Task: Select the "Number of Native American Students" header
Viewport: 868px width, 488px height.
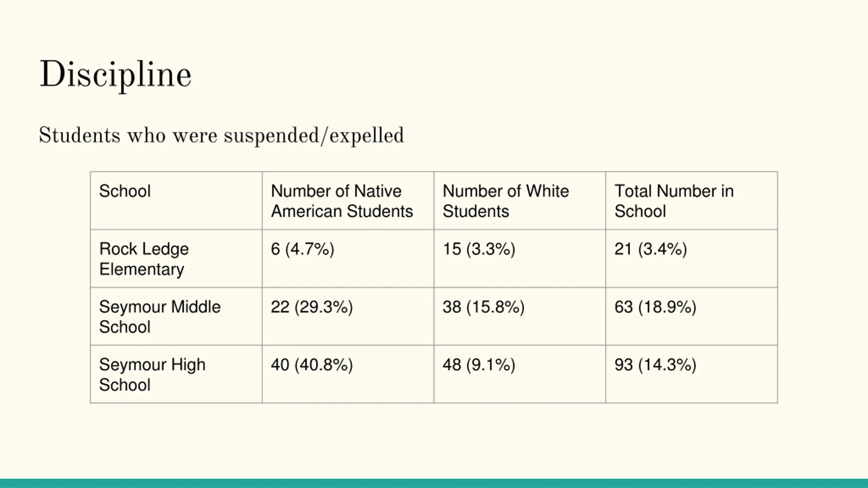Action: tap(342, 201)
